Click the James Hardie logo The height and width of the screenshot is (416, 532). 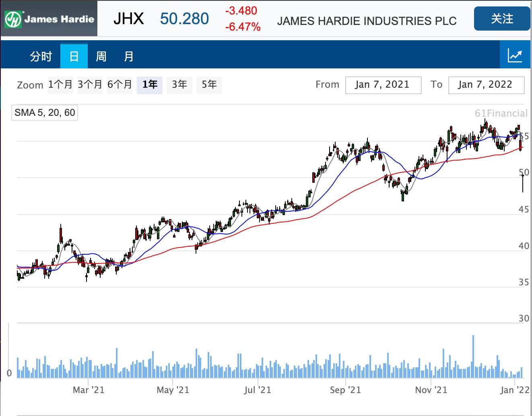point(49,19)
